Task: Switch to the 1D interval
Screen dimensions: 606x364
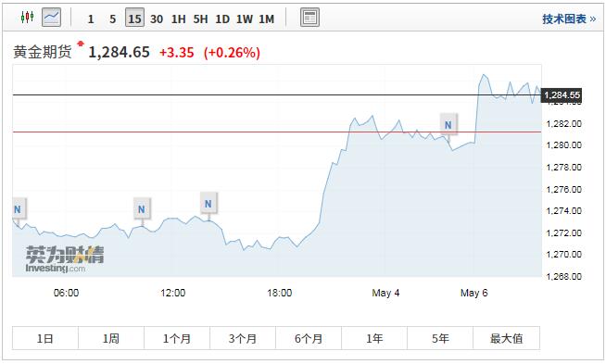Action: click(222, 19)
